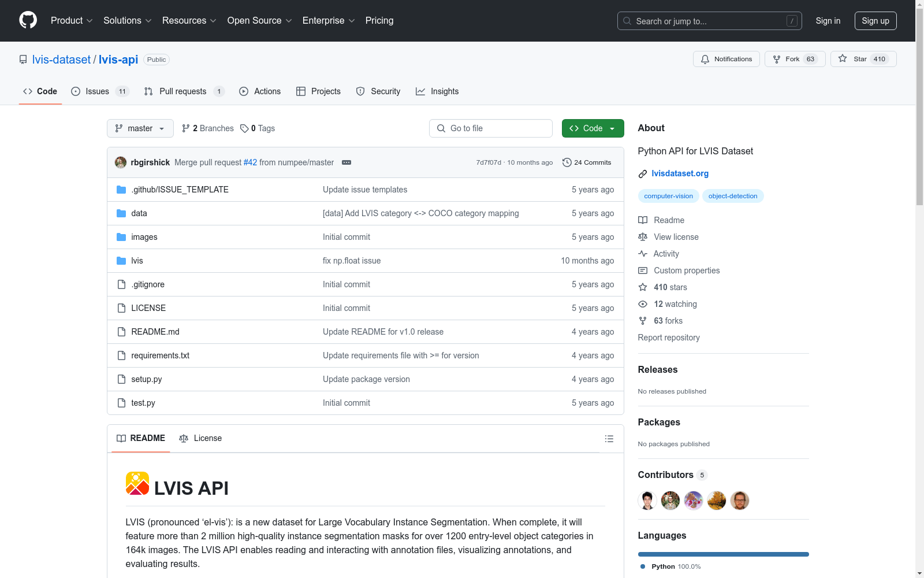Open the Pricing link
Image resolution: width=924 pixels, height=578 pixels.
pyautogui.click(x=379, y=21)
